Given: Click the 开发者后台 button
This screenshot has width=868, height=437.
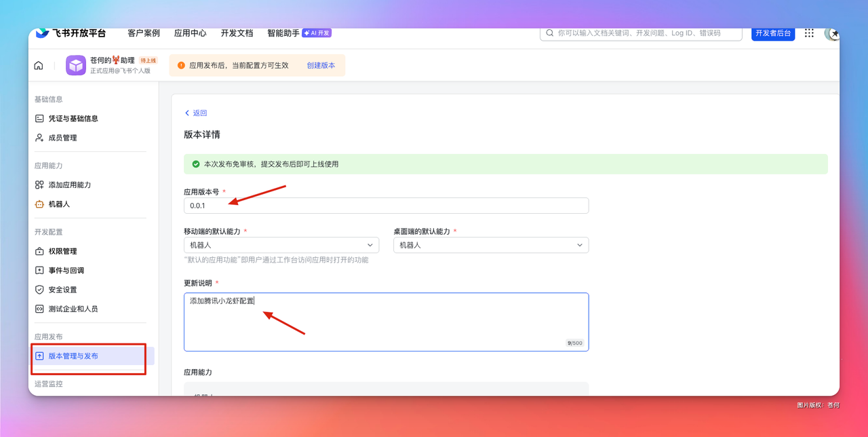Looking at the screenshot, I should coord(773,33).
